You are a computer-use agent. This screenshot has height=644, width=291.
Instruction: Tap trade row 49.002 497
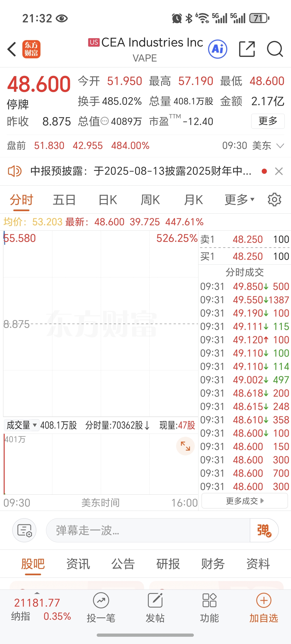click(245, 380)
